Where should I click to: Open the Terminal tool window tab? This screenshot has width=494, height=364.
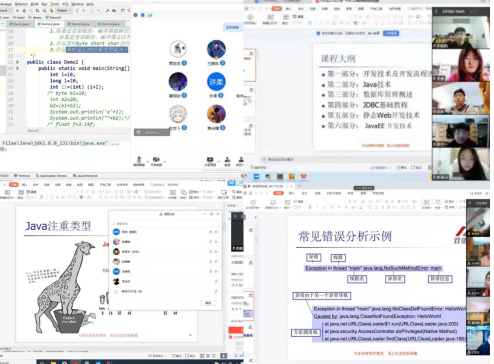(x=22, y=176)
